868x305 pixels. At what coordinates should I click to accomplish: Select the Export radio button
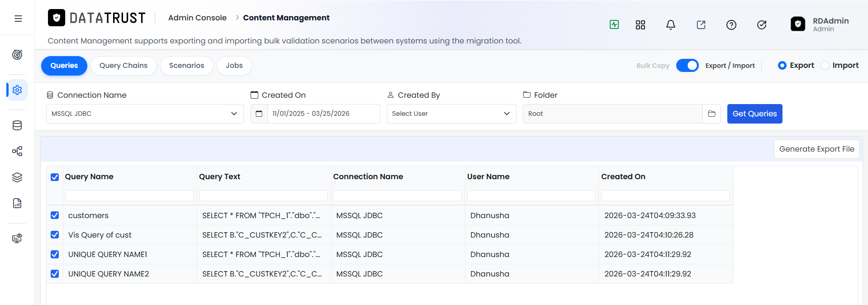(x=782, y=66)
